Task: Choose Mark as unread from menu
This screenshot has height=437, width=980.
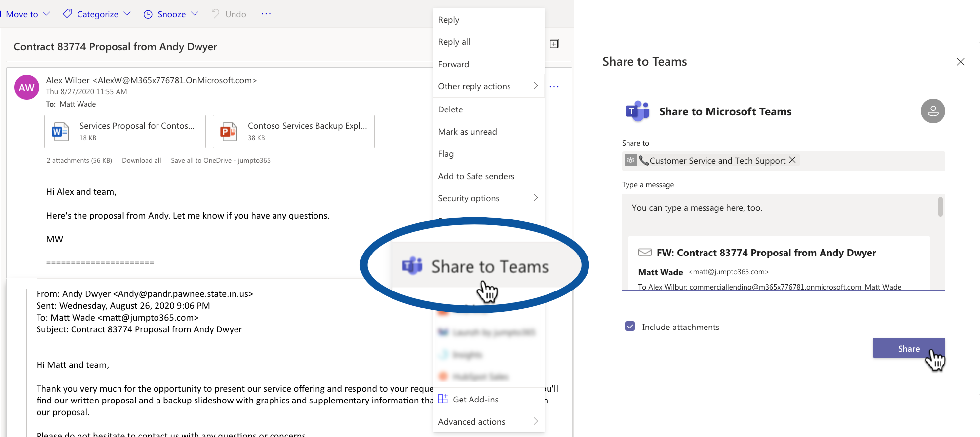Action: 488,132
